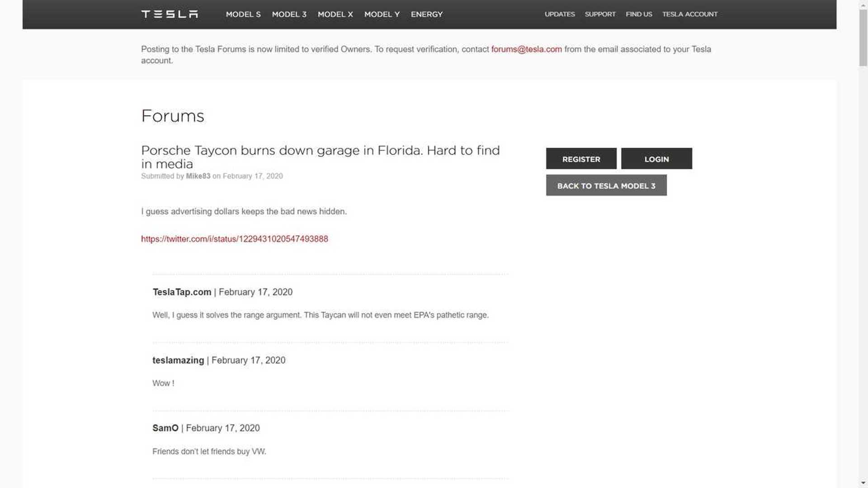Click the scrollbar down arrow
The height and width of the screenshot is (488, 868).
tap(863, 483)
